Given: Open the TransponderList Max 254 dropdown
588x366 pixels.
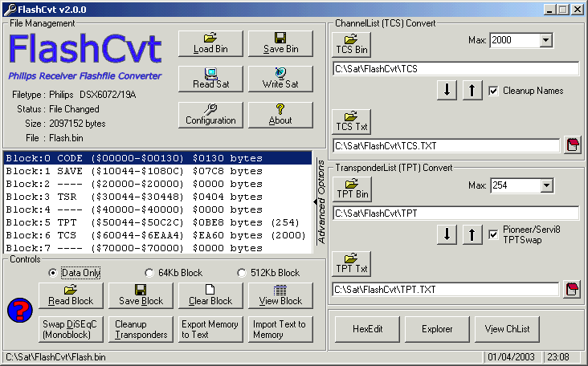Looking at the screenshot, I should (546, 185).
